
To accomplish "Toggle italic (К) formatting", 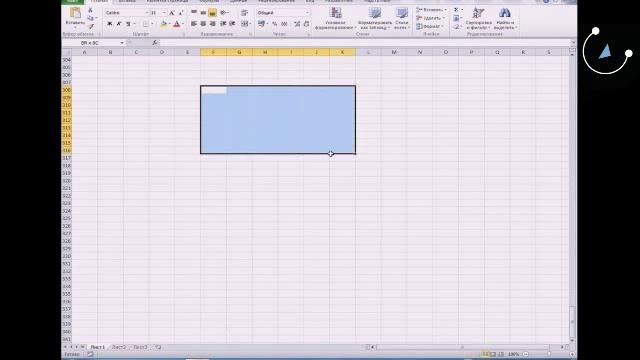I will point(119,24).
